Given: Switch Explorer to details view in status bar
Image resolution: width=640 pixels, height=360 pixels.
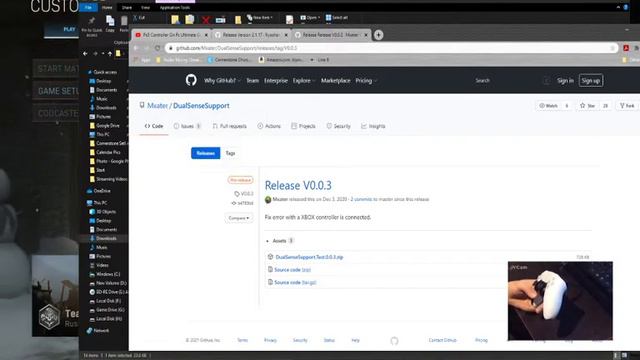Looking at the screenshot, I should [x=616, y=356].
